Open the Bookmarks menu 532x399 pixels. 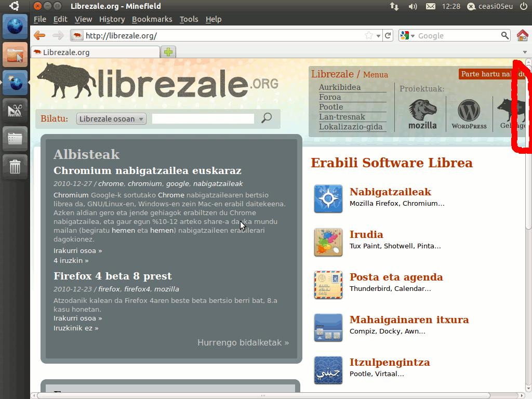click(x=152, y=19)
